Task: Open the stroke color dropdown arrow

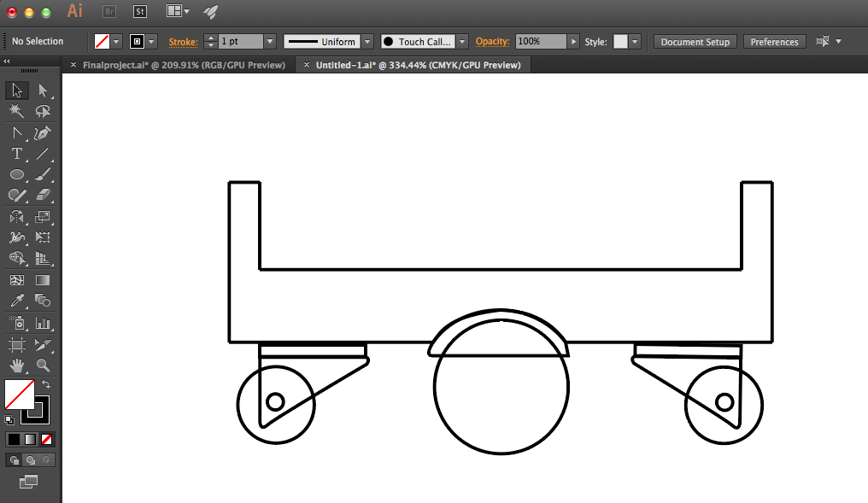Action: point(151,42)
